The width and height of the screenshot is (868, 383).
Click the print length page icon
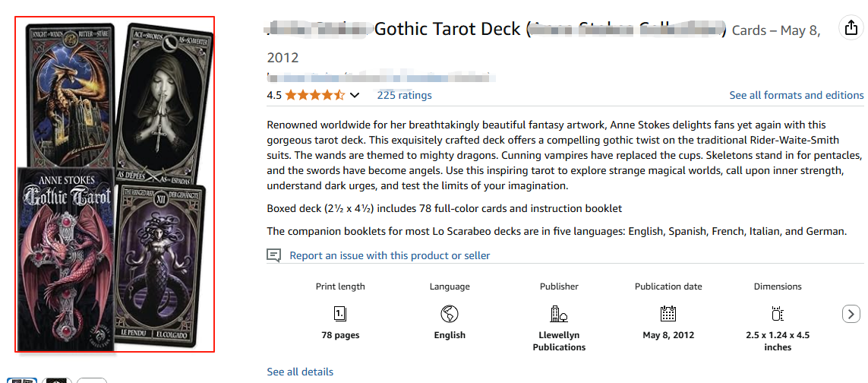pos(340,314)
